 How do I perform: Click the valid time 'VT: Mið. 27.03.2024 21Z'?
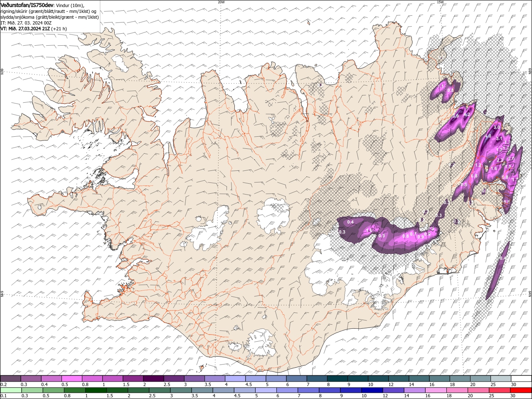click(x=25, y=29)
